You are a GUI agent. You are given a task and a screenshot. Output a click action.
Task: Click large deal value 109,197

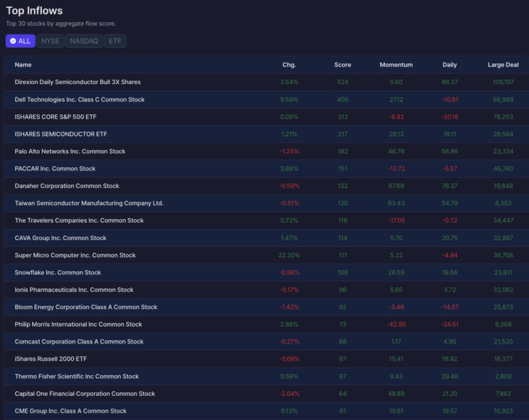(503, 82)
